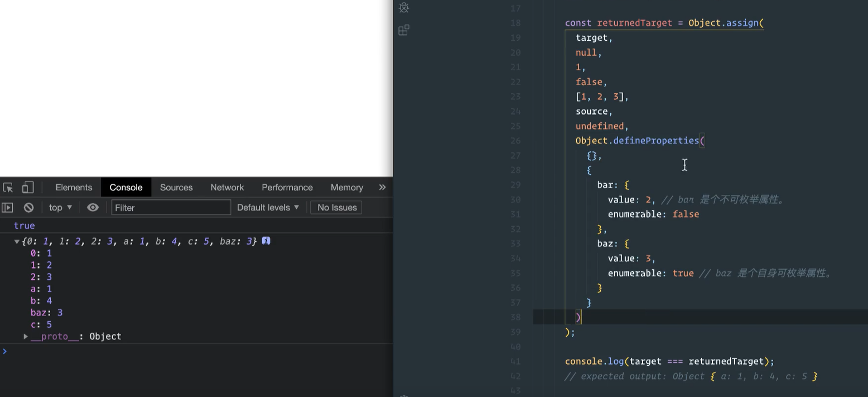Click the console prompt input line
This screenshot has width=868, height=397.
196,351
